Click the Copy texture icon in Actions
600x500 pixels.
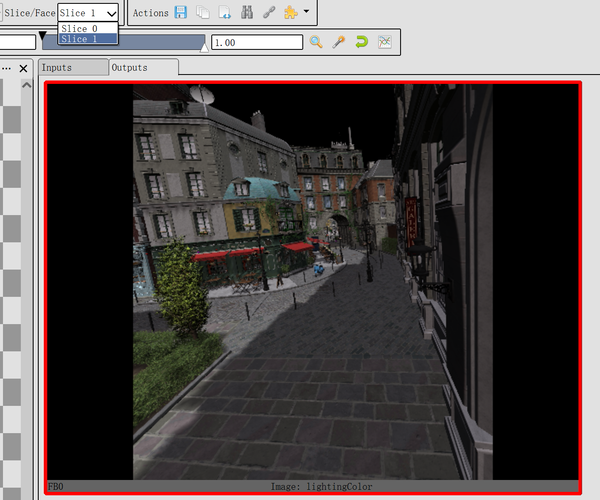[x=203, y=12]
